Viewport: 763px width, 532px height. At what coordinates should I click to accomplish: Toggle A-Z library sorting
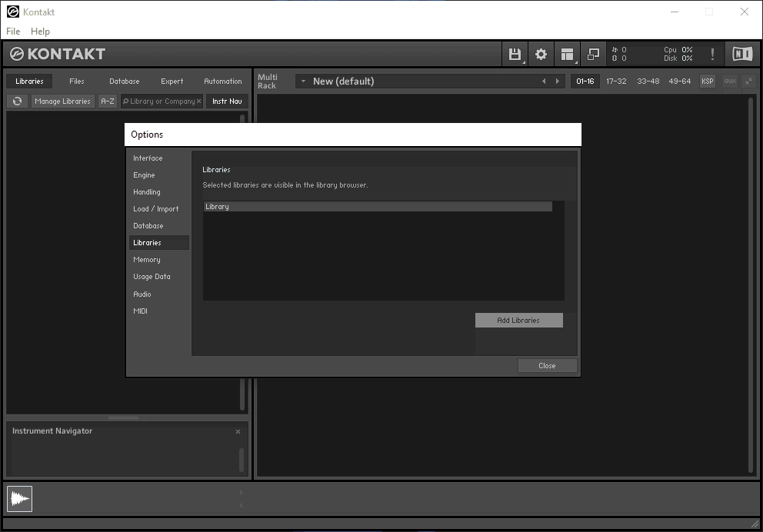pos(108,101)
